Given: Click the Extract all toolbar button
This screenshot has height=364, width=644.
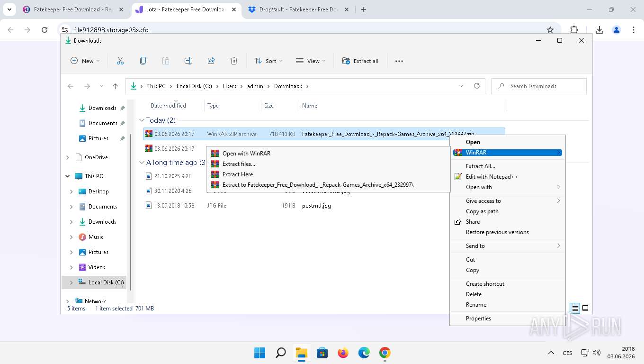Looking at the screenshot, I should tap(360, 61).
